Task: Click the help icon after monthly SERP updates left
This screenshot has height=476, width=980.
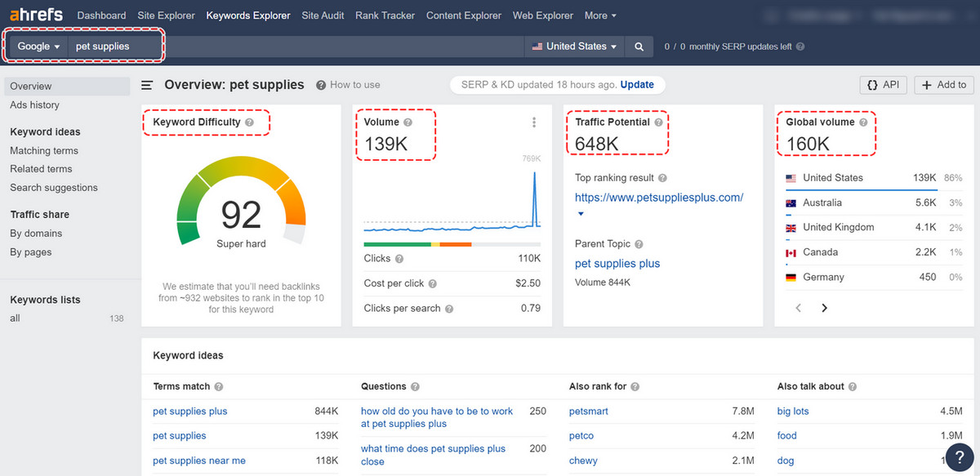Action: (x=800, y=47)
